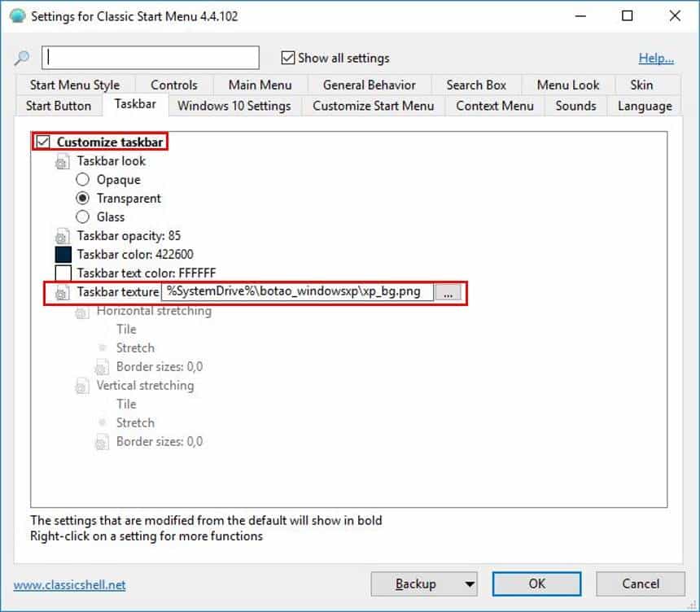700x612 pixels.
Task: Click the icon beside the first Border sizes row under Horizontal stretching
Action: tap(102, 367)
